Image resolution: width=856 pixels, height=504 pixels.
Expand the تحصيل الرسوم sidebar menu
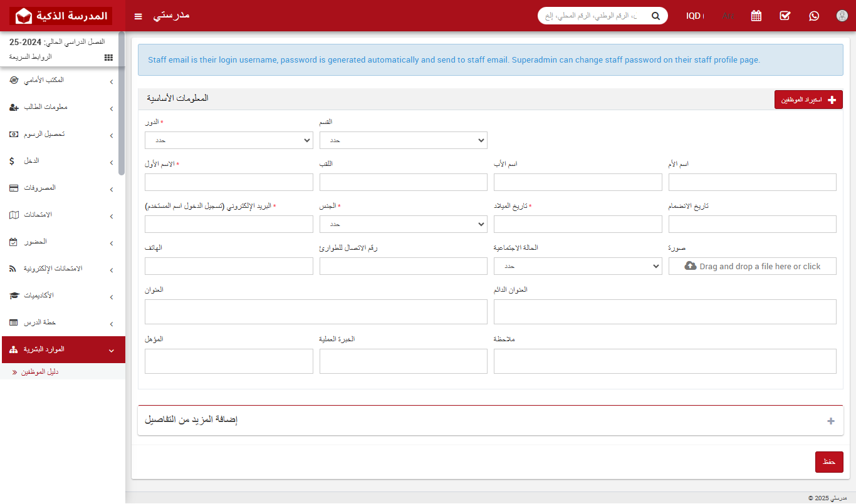63,134
